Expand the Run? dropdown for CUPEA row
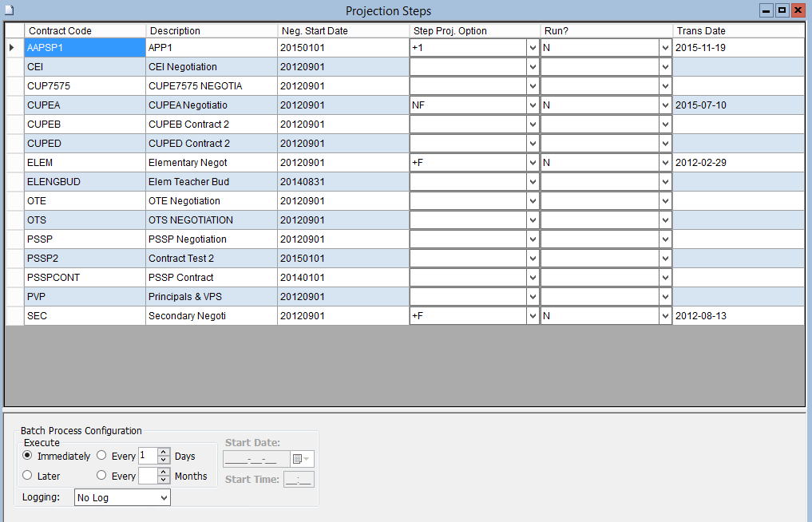The height and width of the screenshot is (522, 812). [x=664, y=105]
